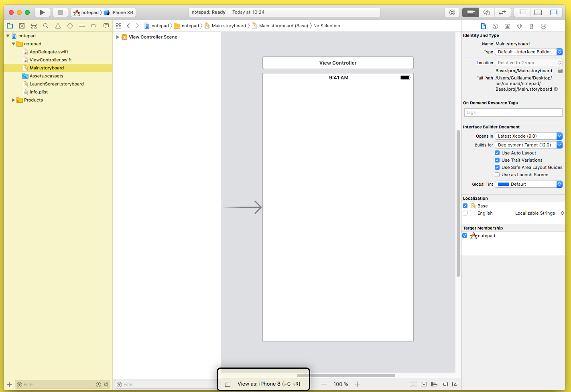Add a new file with plus button
The image size is (571, 392).
(10, 384)
